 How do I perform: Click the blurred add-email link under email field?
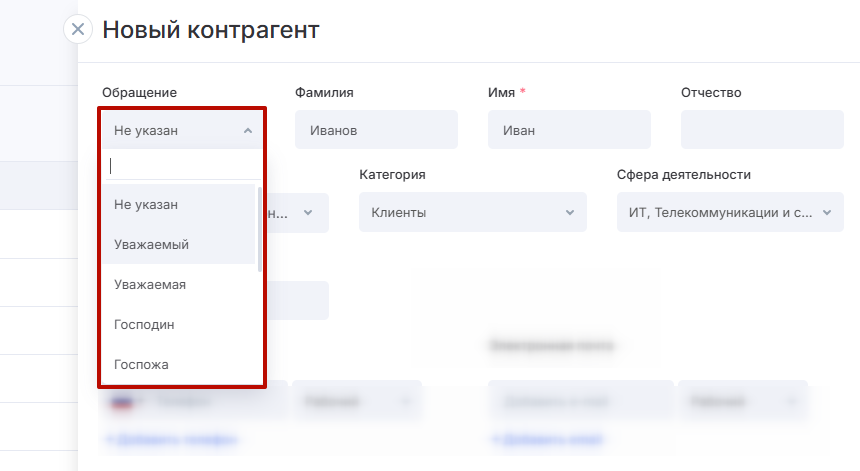click(546, 439)
